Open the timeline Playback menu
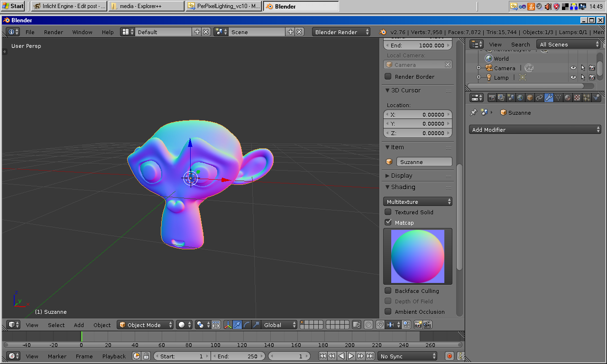 click(x=114, y=356)
